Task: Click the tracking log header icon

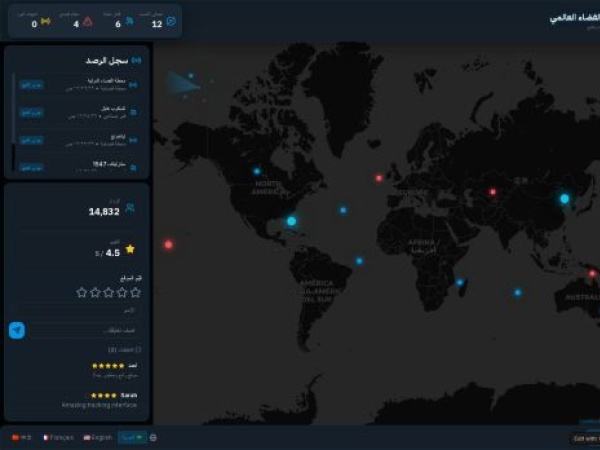Action: click(x=136, y=61)
